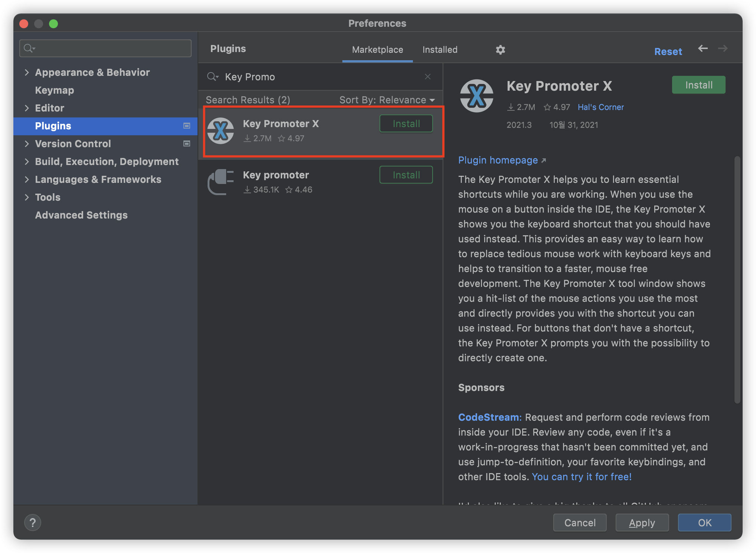Select Advanced Settings in the tree

pos(81,215)
